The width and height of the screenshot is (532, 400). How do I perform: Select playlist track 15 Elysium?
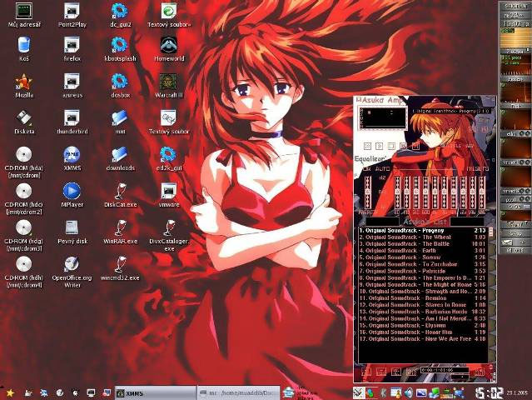coord(422,326)
